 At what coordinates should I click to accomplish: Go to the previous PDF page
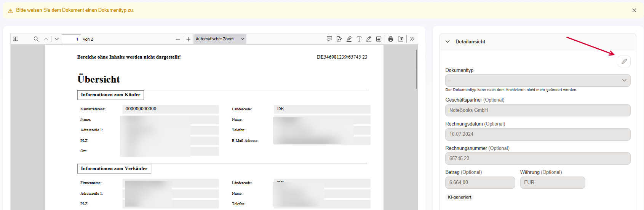46,39
